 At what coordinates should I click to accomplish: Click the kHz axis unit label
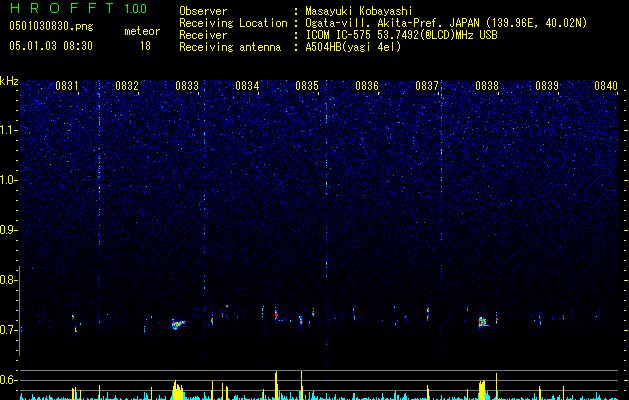point(9,81)
